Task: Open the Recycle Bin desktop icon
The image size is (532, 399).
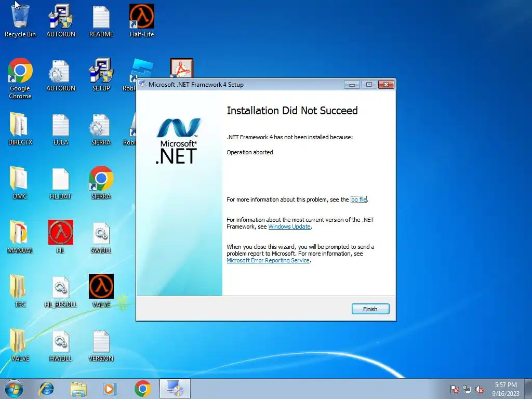Action: (x=20, y=20)
